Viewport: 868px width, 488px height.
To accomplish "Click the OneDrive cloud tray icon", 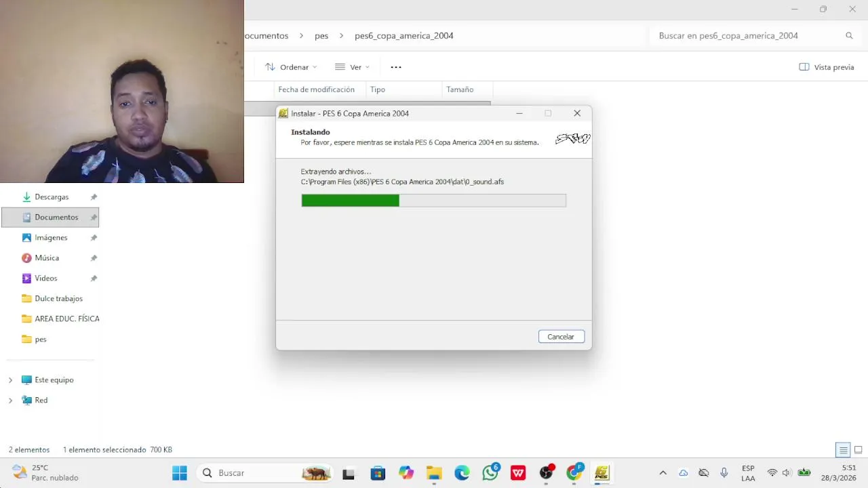I will pos(684,473).
